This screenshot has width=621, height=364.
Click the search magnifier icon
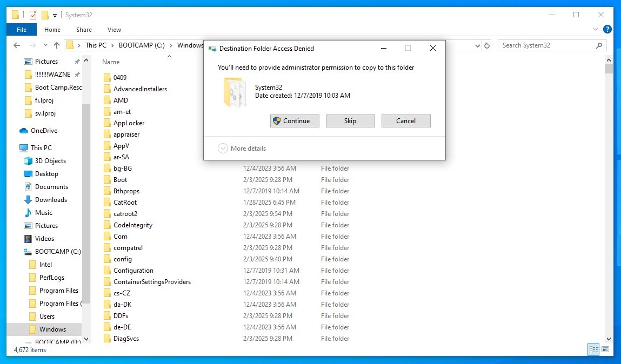point(599,45)
